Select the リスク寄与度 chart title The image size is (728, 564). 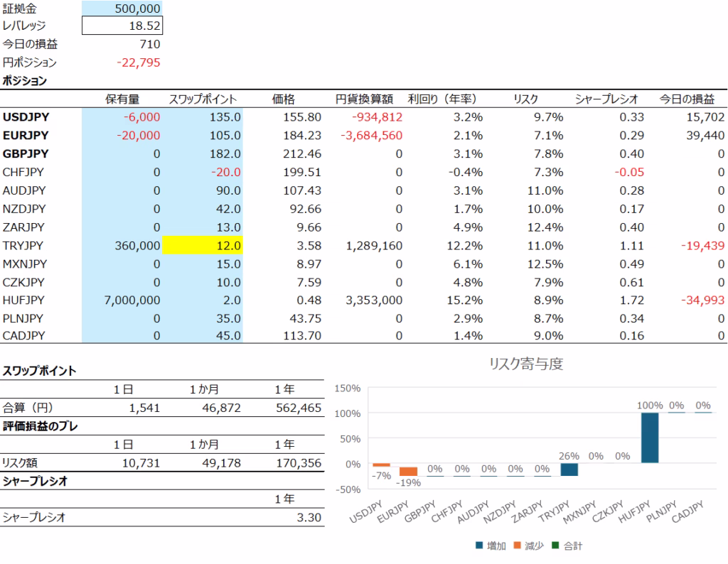pyautogui.click(x=525, y=364)
